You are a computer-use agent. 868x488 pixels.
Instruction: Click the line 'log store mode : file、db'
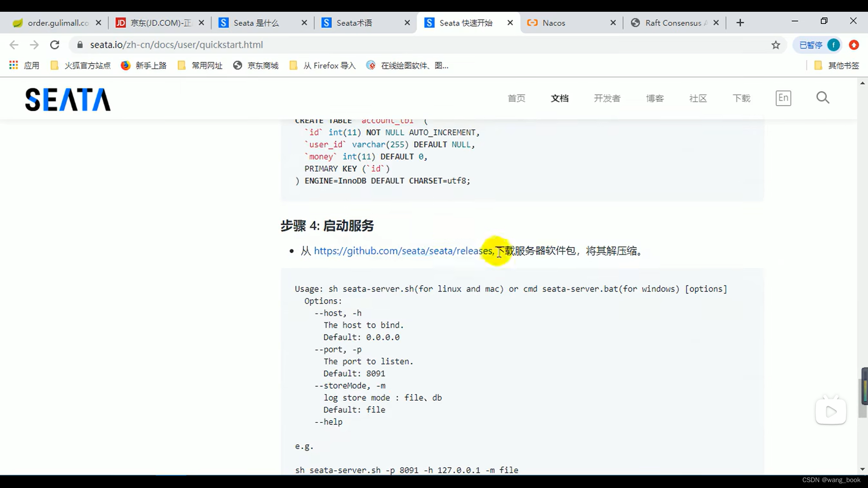coord(382,398)
